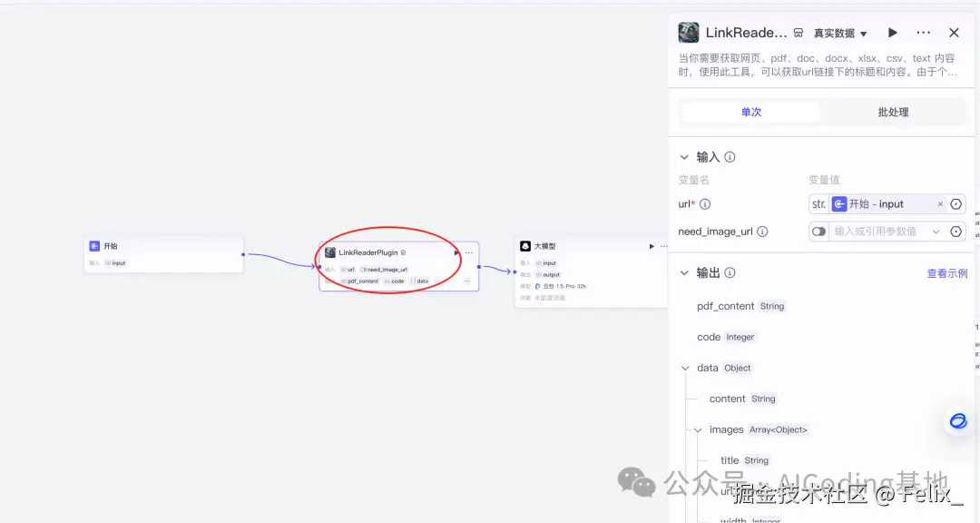The image size is (980, 523).
Task: Toggle the need_image_url switch
Action: pos(818,232)
